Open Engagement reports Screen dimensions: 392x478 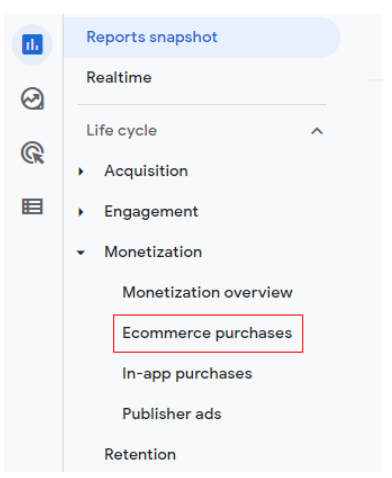point(151,212)
